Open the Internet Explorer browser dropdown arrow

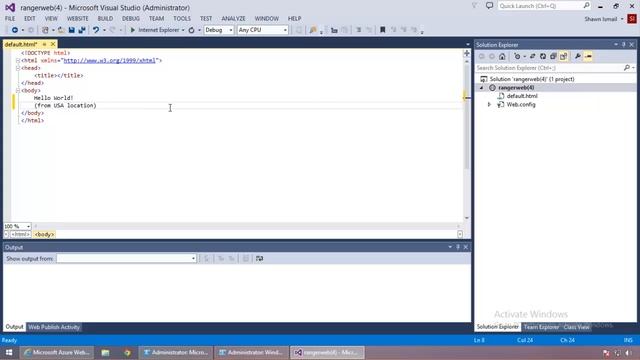pyautogui.click(x=183, y=30)
